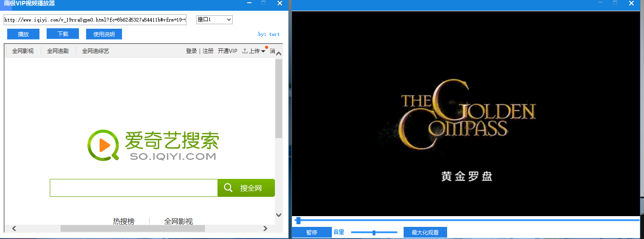Click the vertical scrollbar up arrow
Viewport: 644px width, 239px height.
(278, 54)
